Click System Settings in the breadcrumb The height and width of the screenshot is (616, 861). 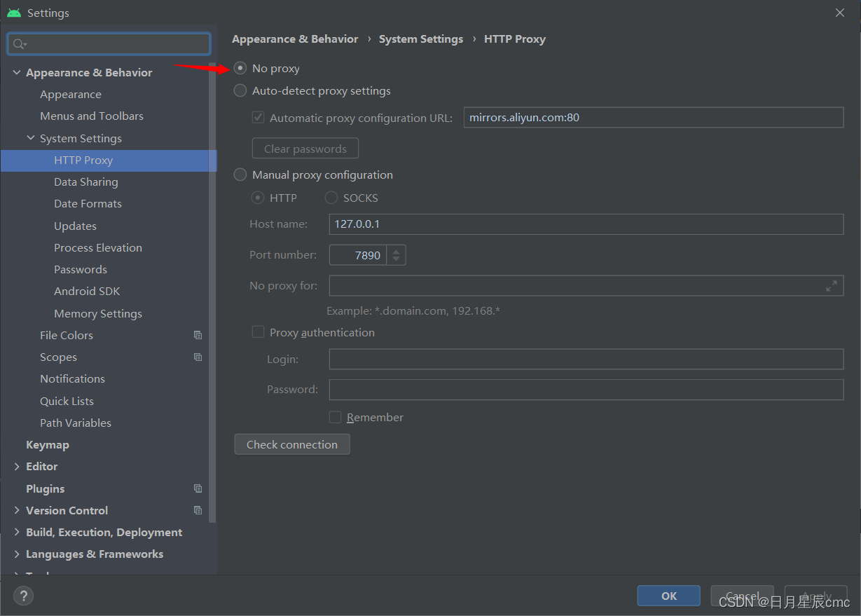421,39
